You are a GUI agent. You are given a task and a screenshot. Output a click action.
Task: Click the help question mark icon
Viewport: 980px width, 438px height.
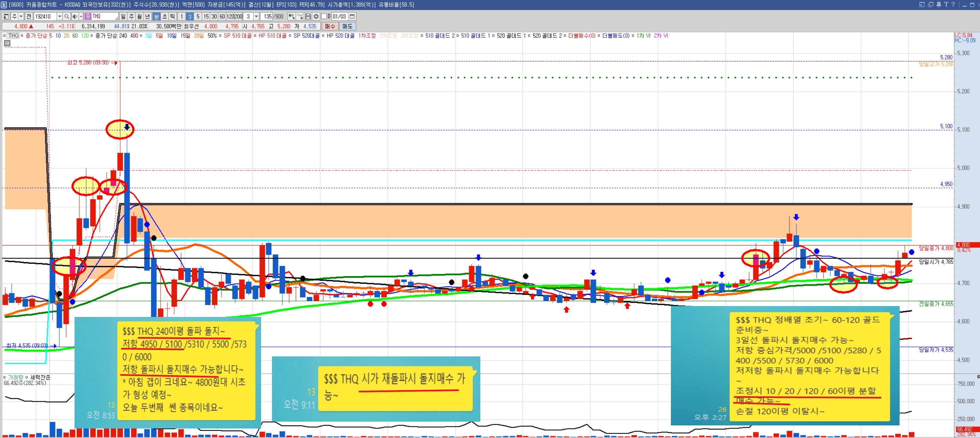coord(953,4)
